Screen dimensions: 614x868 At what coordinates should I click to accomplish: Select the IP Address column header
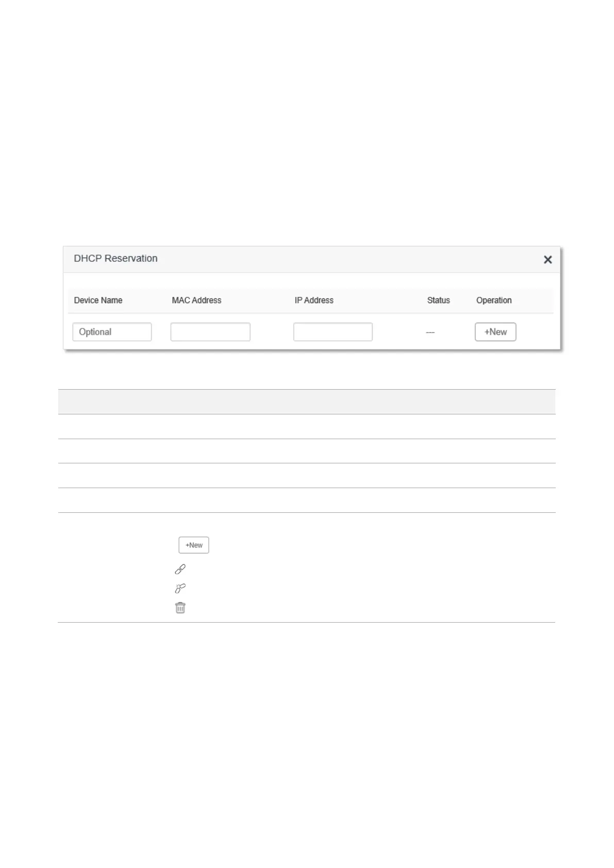[314, 301]
